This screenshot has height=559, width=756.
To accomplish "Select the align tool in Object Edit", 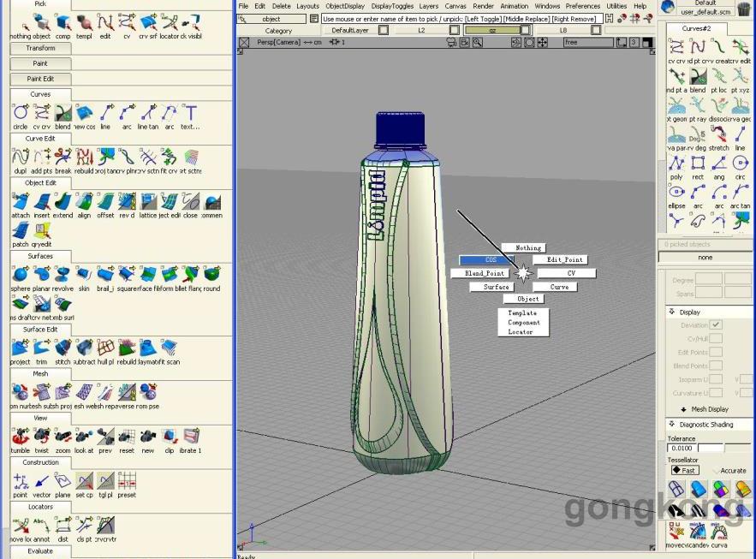I will pyautogui.click(x=84, y=202).
